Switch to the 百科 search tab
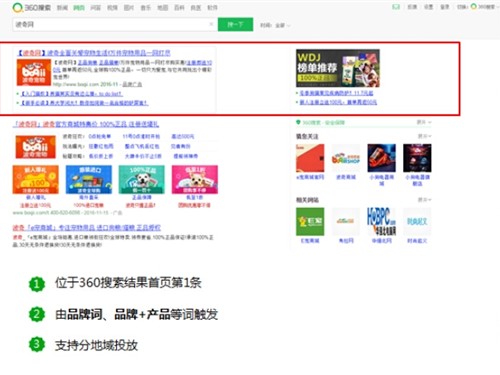Viewport: 500px width, 375px height. pyautogui.click(x=179, y=8)
